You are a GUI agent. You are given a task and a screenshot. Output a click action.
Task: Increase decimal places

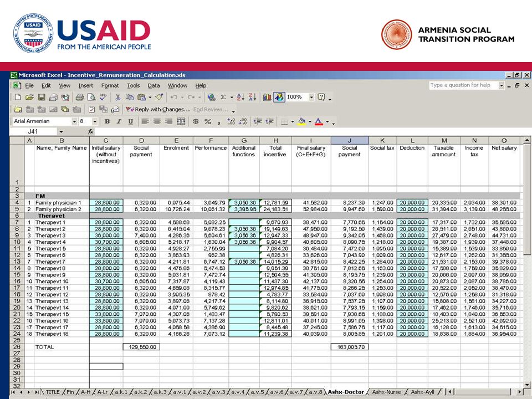231,121
